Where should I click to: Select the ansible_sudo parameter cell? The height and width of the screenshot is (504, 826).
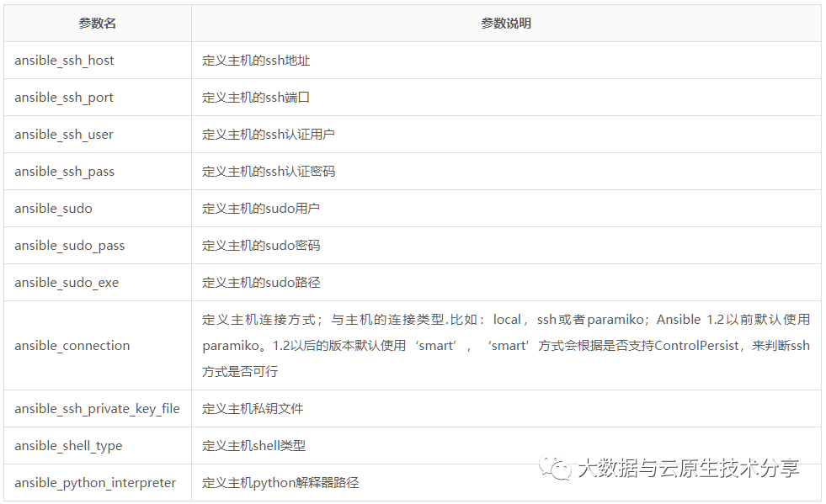click(x=53, y=209)
